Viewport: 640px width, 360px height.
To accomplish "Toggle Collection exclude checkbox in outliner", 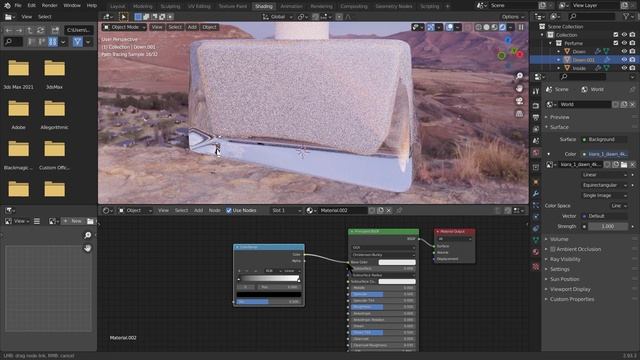I will [x=616, y=35].
